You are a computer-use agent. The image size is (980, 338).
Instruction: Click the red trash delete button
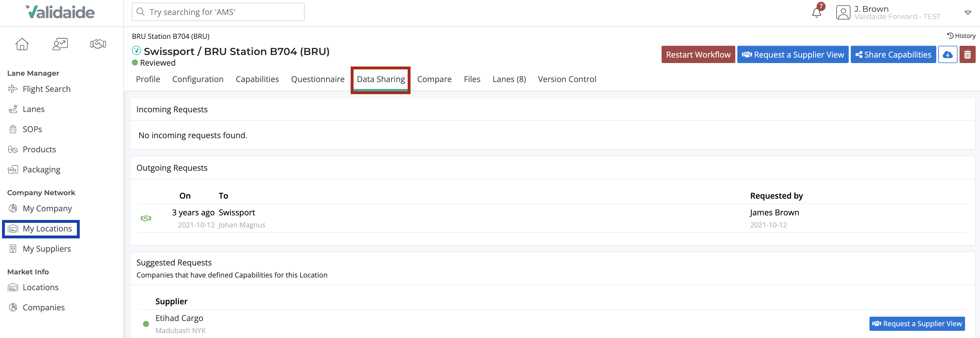[x=967, y=55]
